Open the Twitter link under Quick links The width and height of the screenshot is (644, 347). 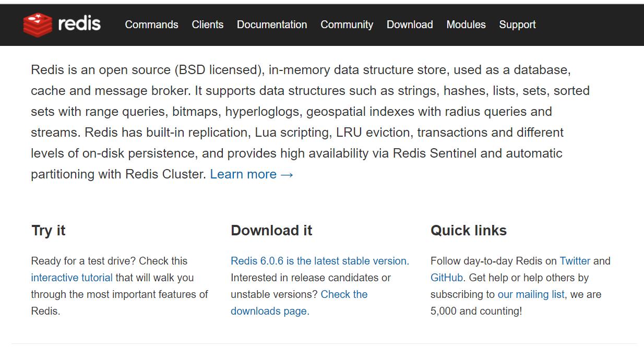coord(575,261)
